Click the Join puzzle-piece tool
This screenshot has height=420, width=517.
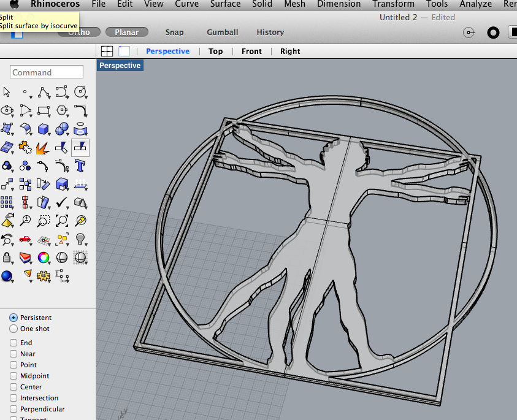tap(25, 147)
